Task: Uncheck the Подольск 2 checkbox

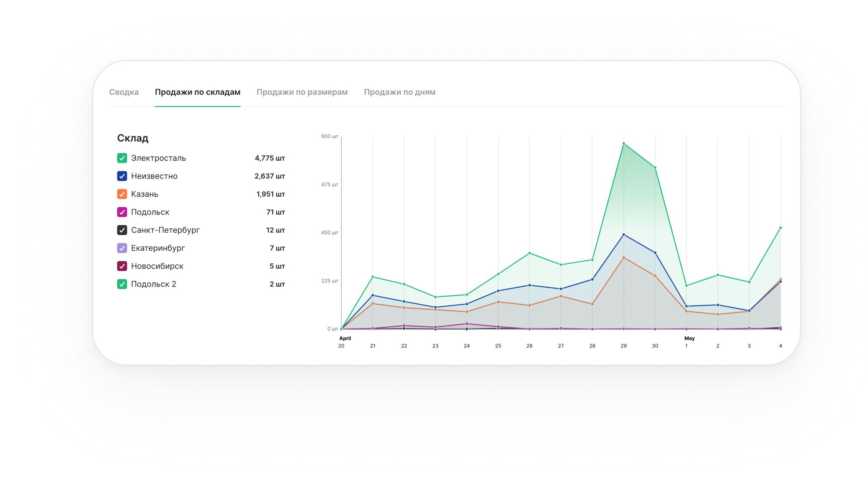Action: point(122,284)
